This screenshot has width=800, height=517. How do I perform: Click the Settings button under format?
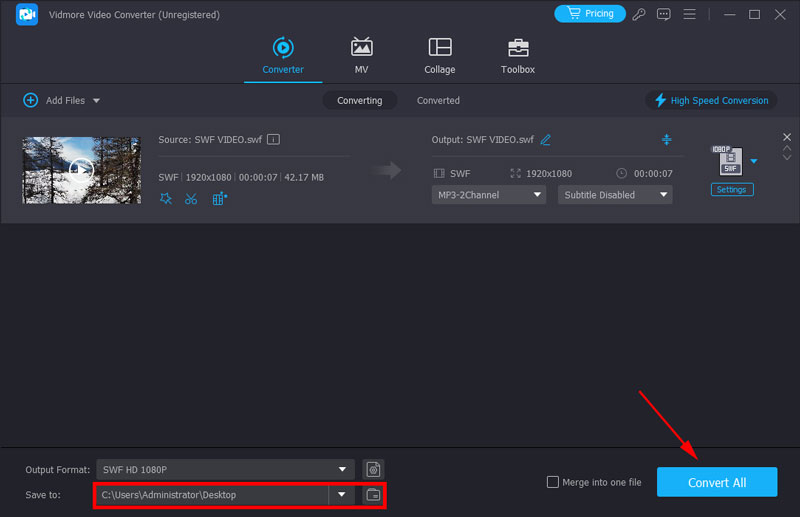[x=732, y=189]
